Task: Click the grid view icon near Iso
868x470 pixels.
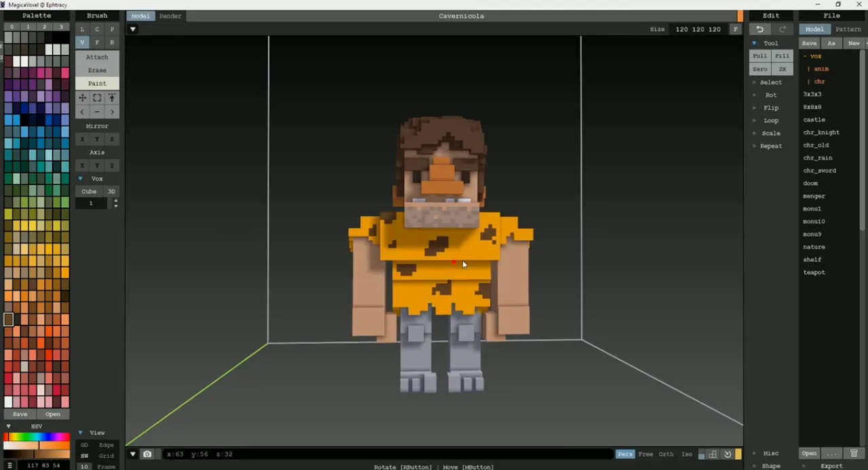Action: tap(713, 454)
